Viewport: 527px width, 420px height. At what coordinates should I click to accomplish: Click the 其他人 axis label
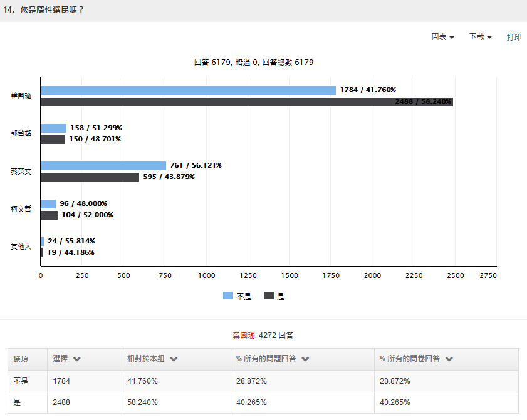(x=21, y=247)
